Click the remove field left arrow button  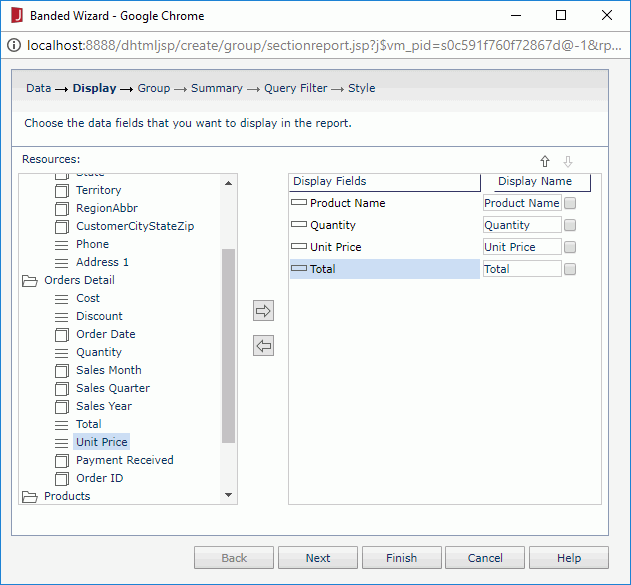(x=263, y=346)
